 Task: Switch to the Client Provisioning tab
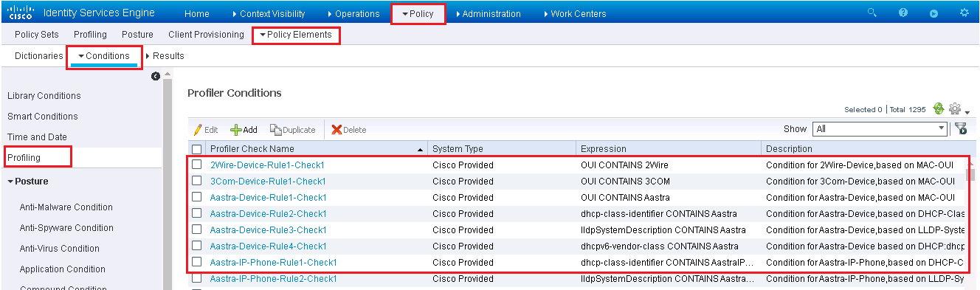pos(206,34)
